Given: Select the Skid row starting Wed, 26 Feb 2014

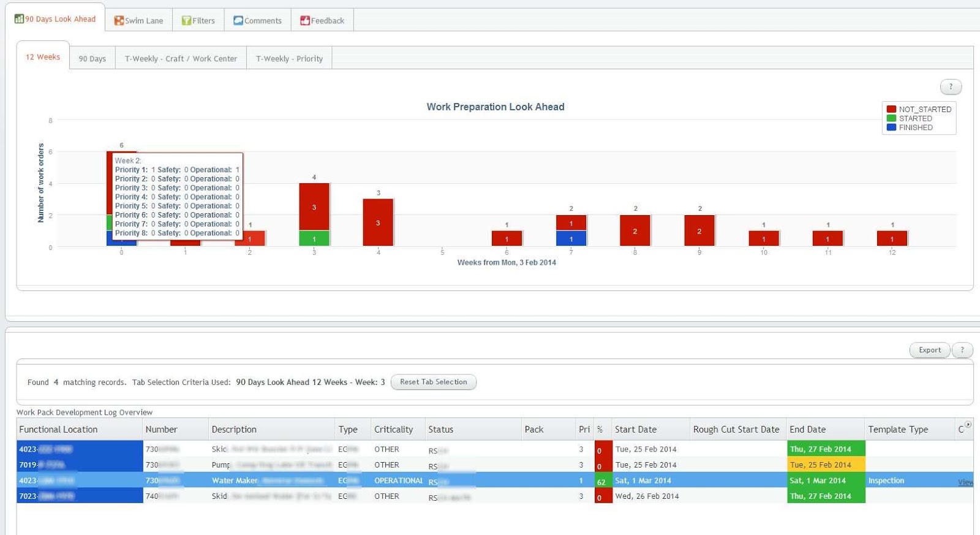Looking at the screenshot, I should click(x=495, y=496).
